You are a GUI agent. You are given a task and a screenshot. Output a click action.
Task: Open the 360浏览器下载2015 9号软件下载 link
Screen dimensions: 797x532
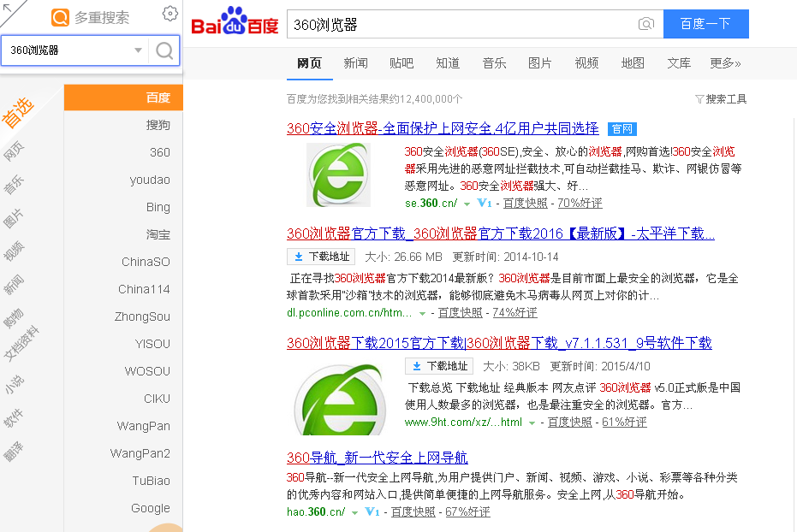pyautogui.click(x=499, y=343)
